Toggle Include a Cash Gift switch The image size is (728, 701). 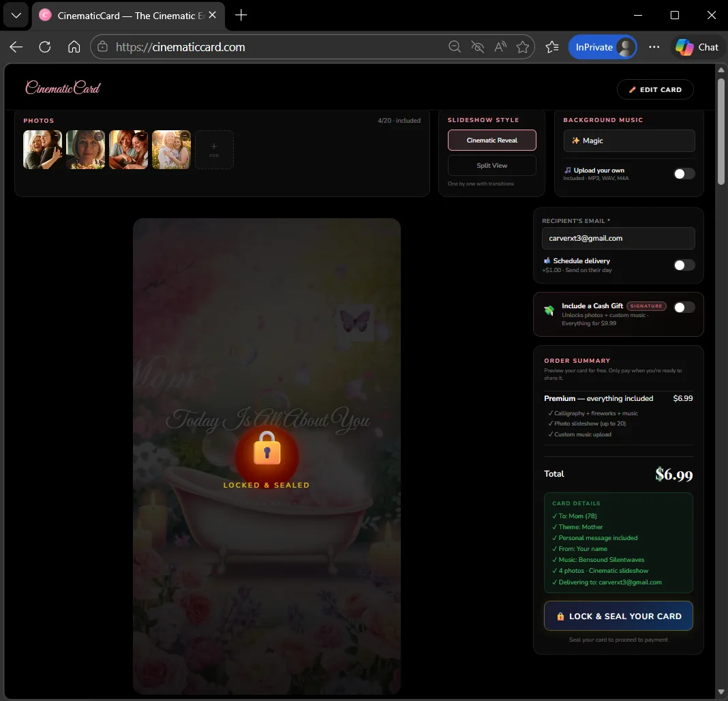(684, 308)
